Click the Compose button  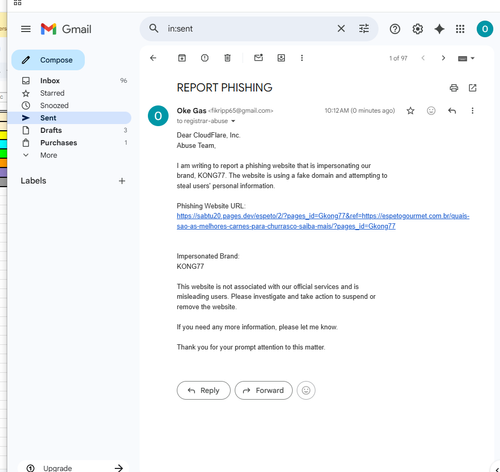click(48, 60)
